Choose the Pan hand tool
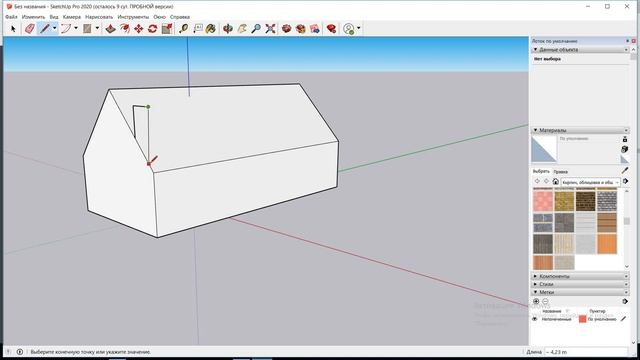 pos(242,29)
